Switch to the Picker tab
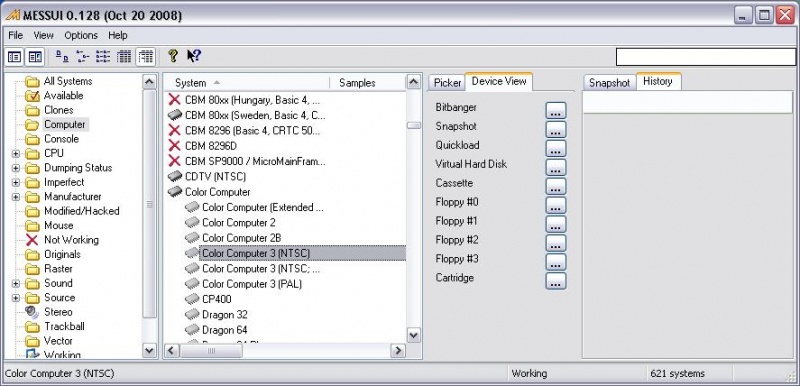 [447, 83]
